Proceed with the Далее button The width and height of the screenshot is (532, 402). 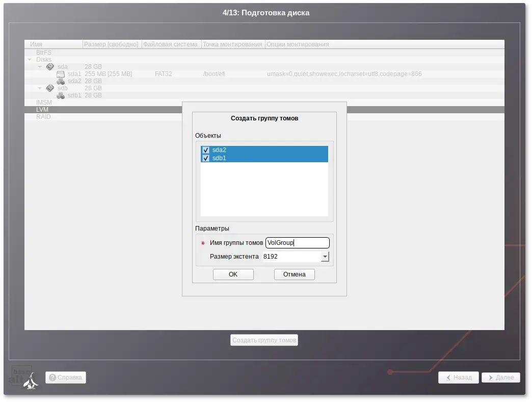click(x=501, y=377)
